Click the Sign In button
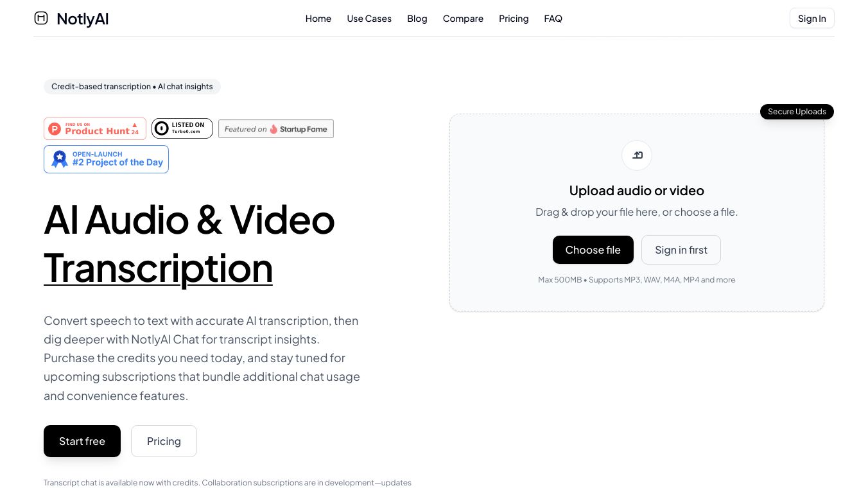The height and width of the screenshot is (488, 868). [812, 19]
